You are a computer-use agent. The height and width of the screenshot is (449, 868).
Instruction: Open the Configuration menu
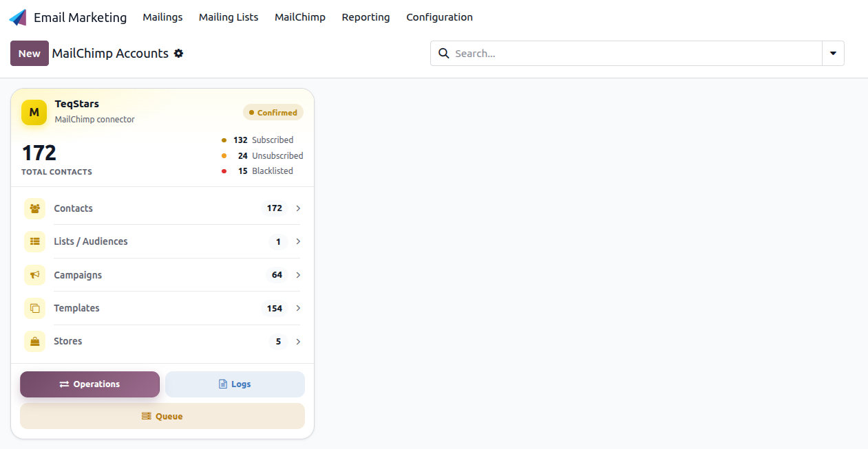click(x=439, y=17)
